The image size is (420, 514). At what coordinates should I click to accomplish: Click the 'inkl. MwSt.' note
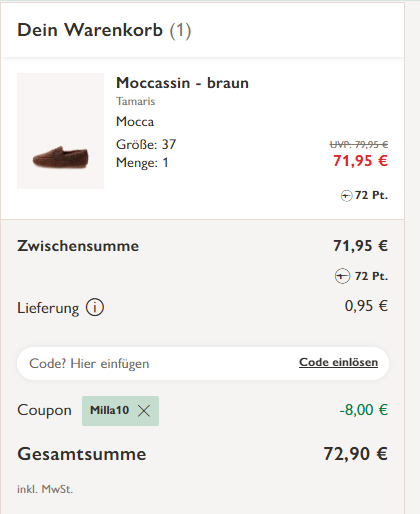pyautogui.click(x=45, y=489)
